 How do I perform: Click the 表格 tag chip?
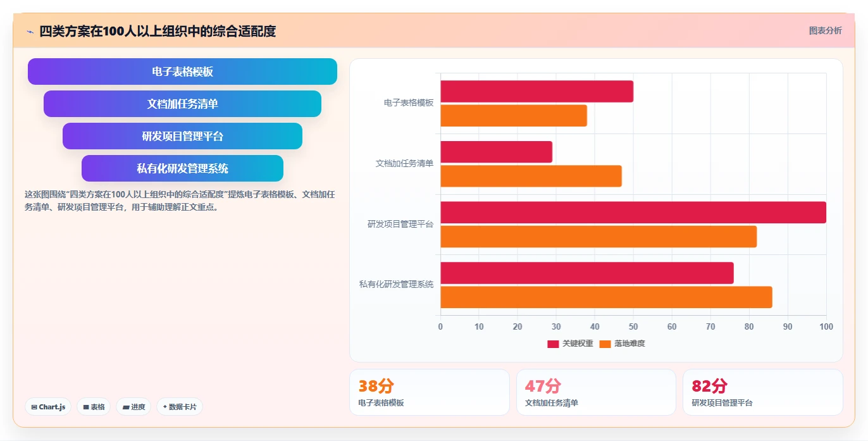click(x=94, y=407)
